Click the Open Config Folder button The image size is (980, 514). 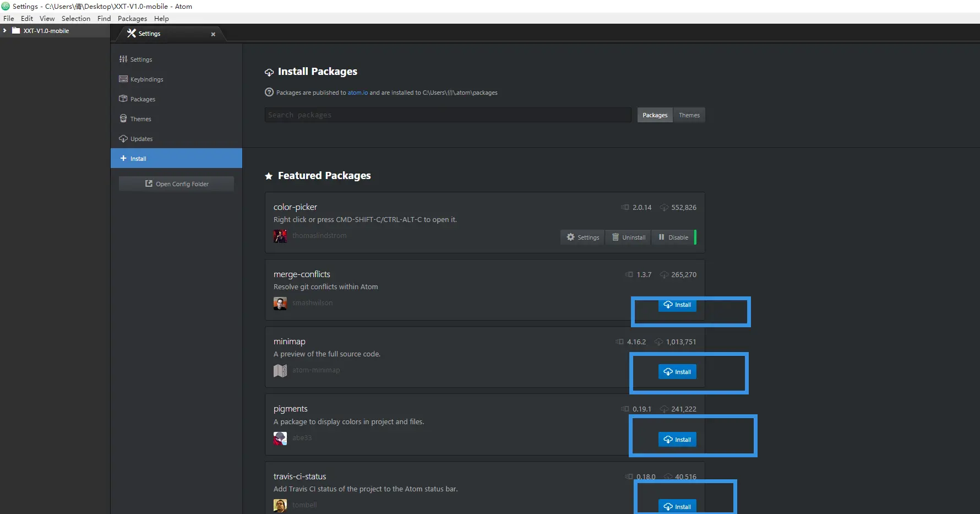[176, 184]
